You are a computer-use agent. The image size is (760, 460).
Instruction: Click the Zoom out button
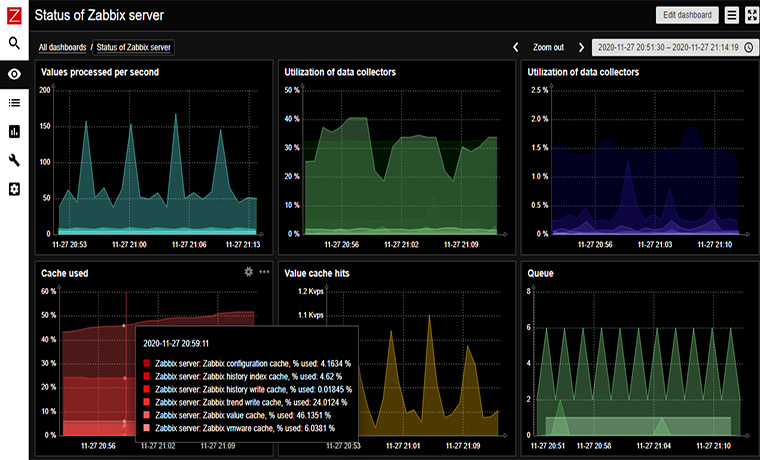(548, 47)
